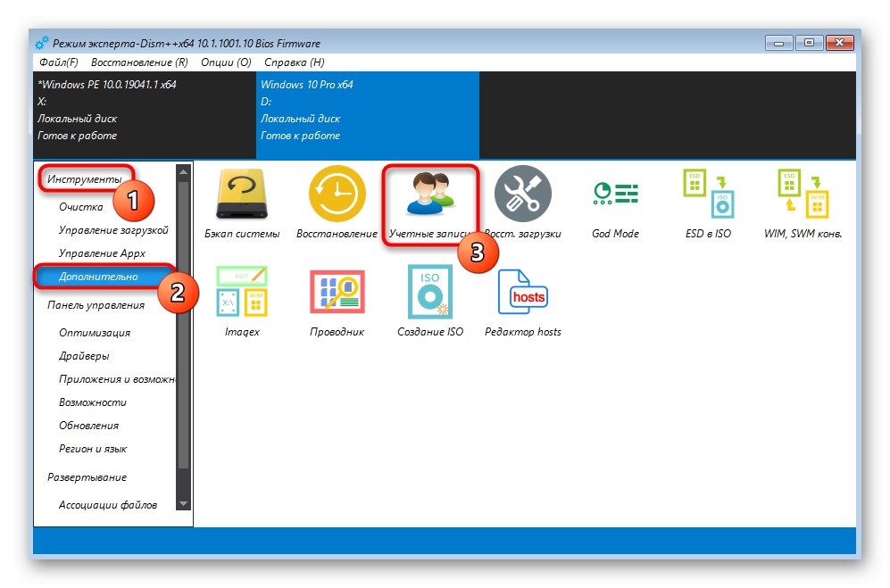The image size is (890, 588).
Task: Open Учетные записи accounts tool
Action: 429,204
